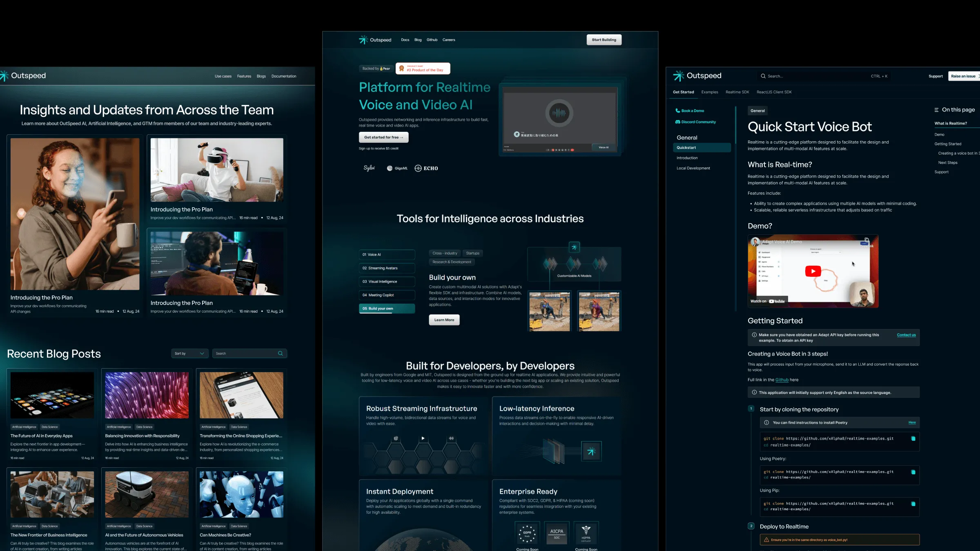Select 03 Visual Intelligence tool tab
This screenshot has width=980, height=551.
pyautogui.click(x=387, y=282)
